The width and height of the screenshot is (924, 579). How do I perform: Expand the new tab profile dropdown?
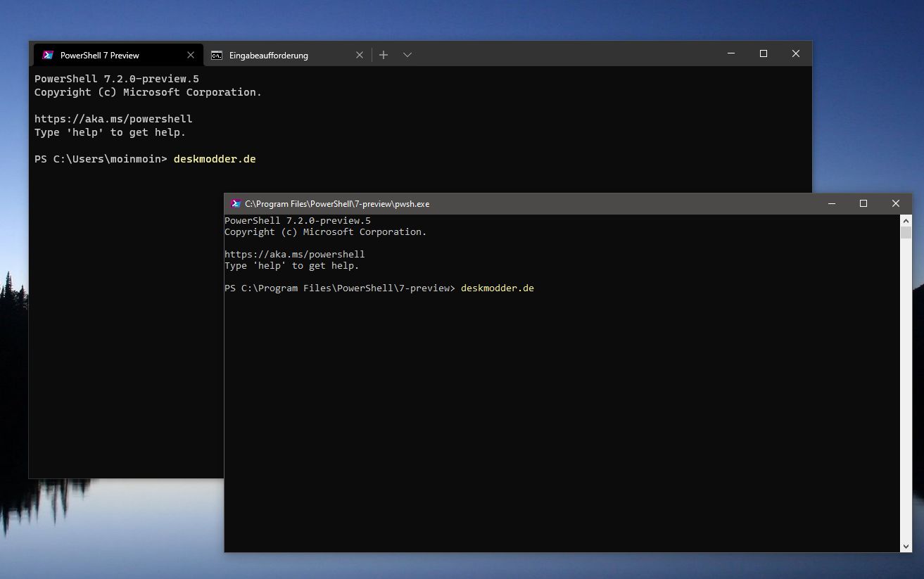coord(407,55)
